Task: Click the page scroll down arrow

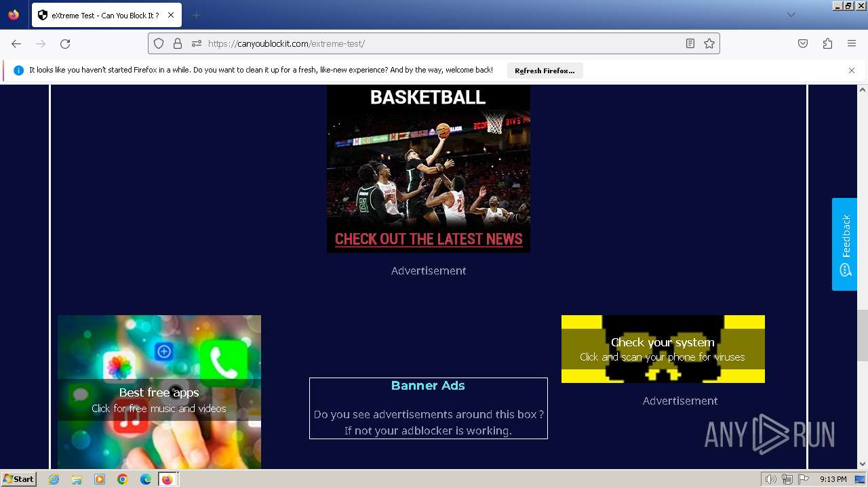Action: pos(863,464)
